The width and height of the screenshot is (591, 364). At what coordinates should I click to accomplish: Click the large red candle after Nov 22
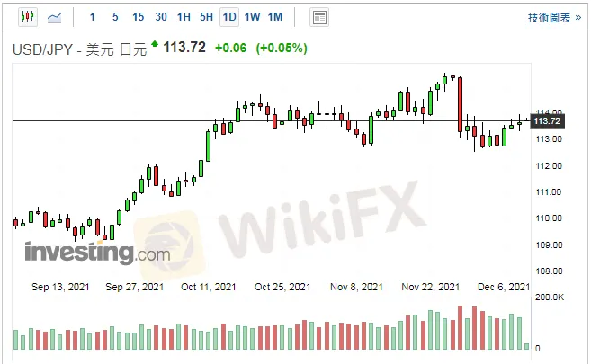(x=460, y=104)
